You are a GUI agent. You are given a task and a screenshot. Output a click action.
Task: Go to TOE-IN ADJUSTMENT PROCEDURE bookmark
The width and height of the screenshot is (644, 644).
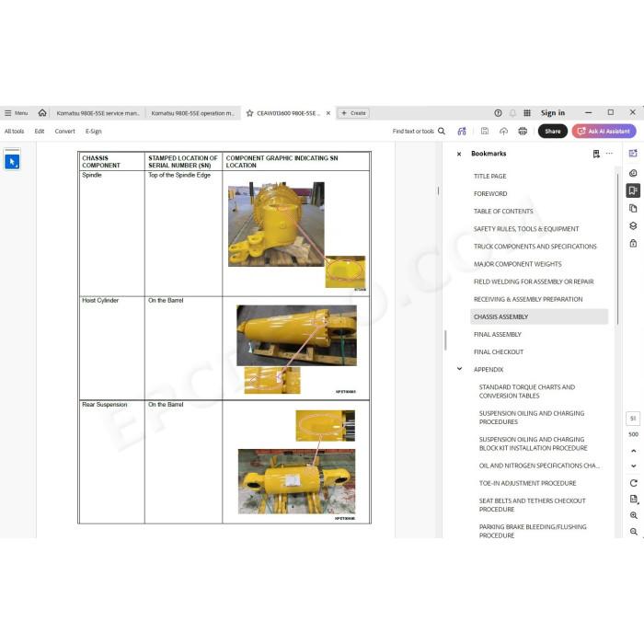click(x=527, y=483)
